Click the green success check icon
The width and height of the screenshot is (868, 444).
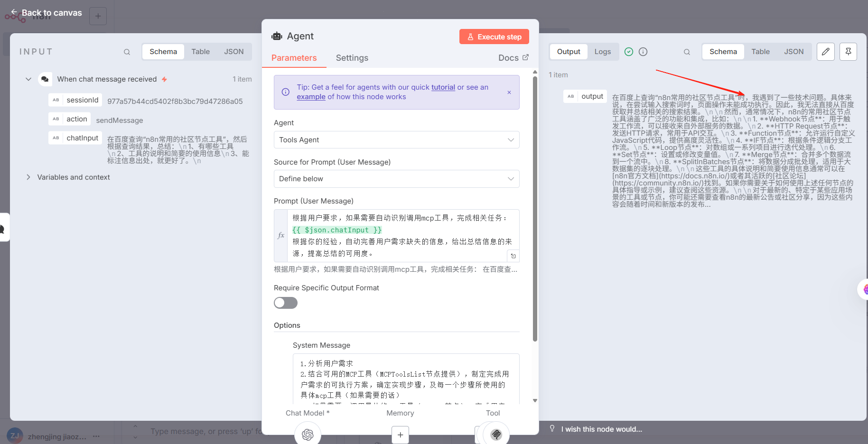point(629,52)
